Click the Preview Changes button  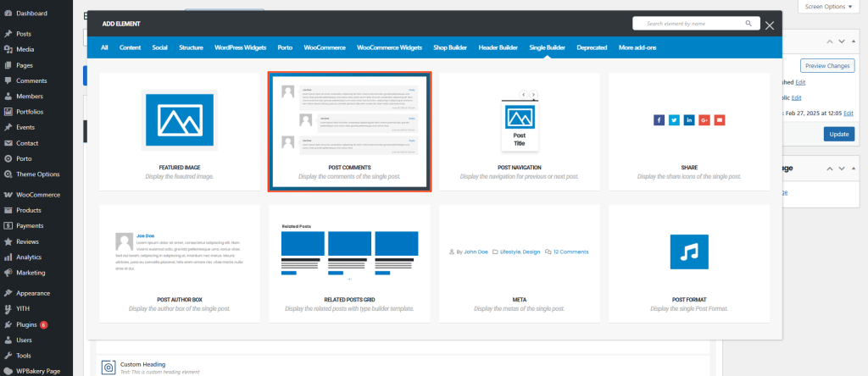coord(827,65)
